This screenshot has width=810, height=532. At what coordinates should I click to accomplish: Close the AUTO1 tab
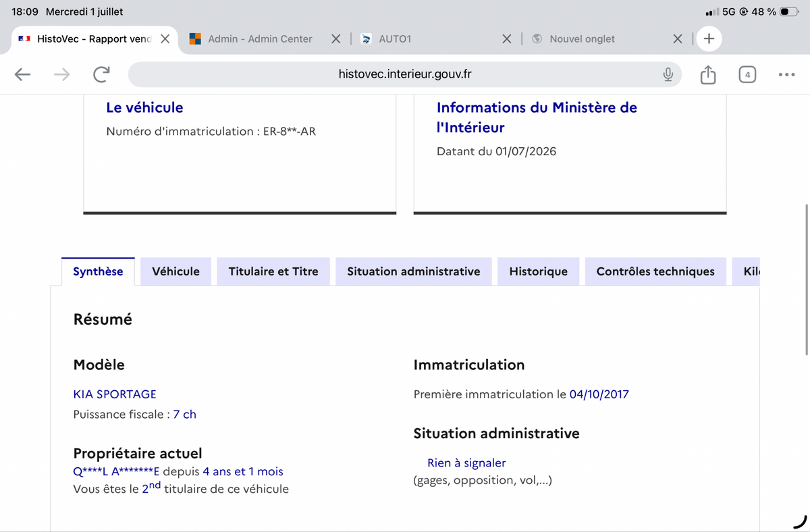pyautogui.click(x=507, y=38)
